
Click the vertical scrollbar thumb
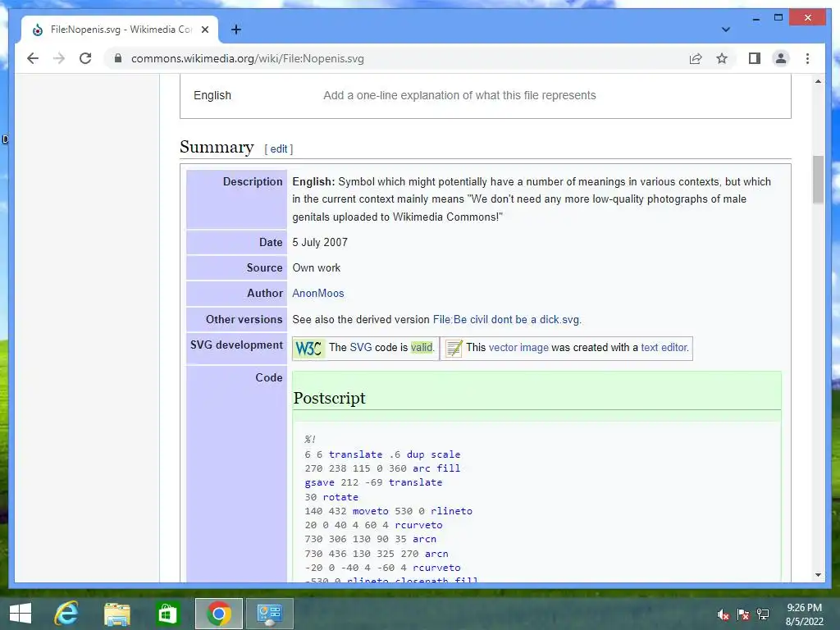[x=818, y=180]
